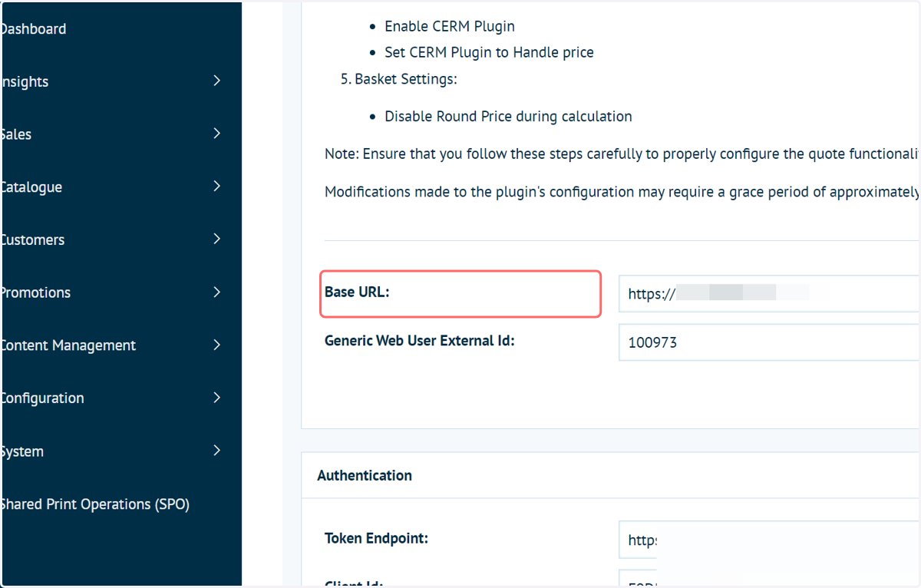Click the '5. Basket Settings:' text
The height and width of the screenshot is (588, 921).
(399, 79)
